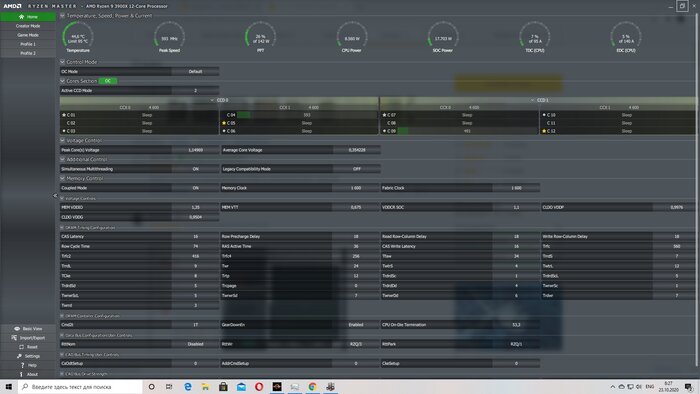Click the star marker on core C 01
Viewport: 700px width, 394px height.
pyautogui.click(x=64, y=115)
